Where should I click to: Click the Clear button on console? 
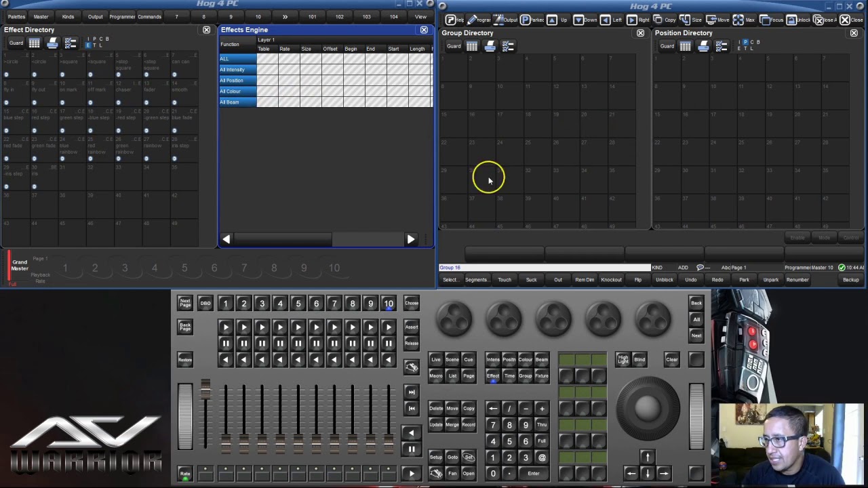click(x=672, y=360)
